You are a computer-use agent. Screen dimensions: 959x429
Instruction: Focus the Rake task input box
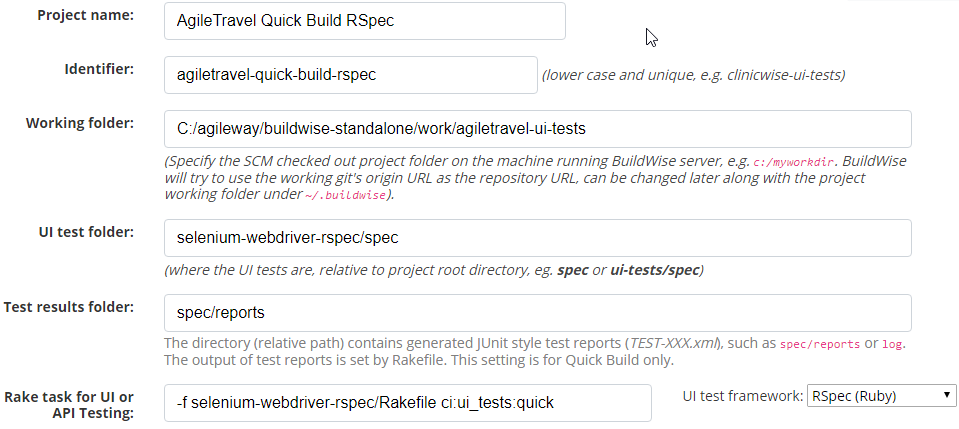pyautogui.click(x=407, y=403)
